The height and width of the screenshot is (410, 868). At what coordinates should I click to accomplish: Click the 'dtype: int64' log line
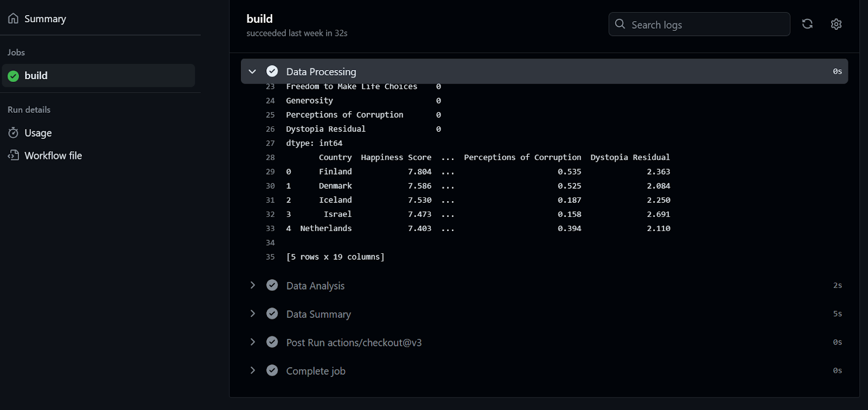[314, 143]
